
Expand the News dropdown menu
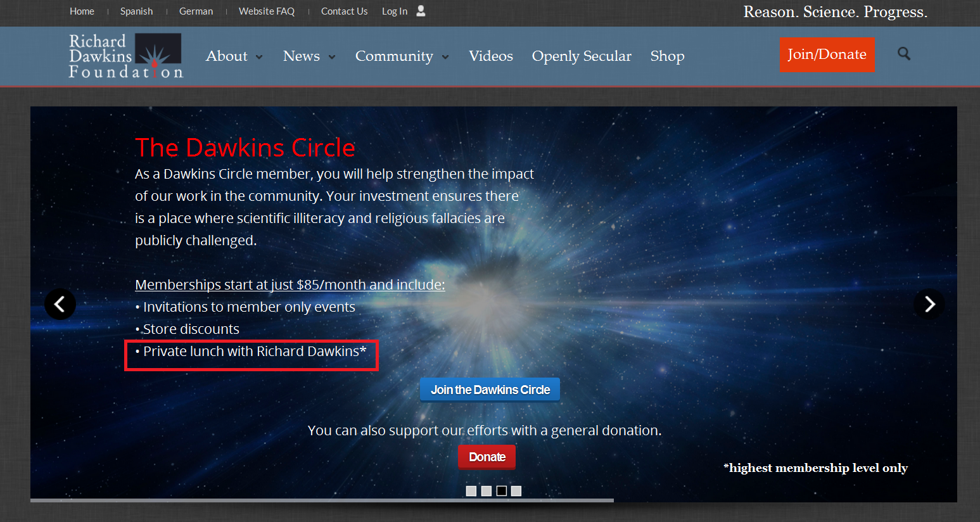309,56
